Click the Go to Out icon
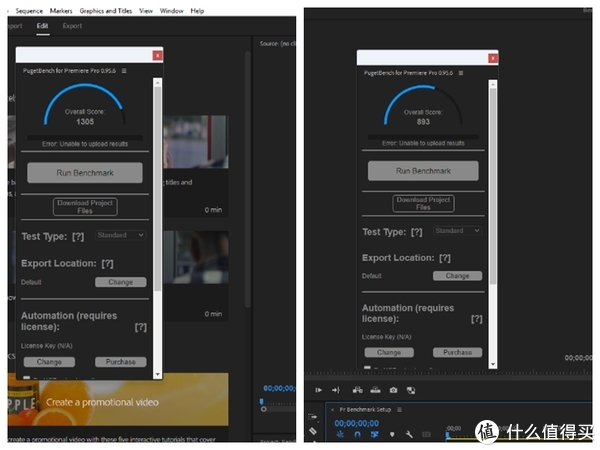Image resolution: width=600 pixels, height=450 pixels. click(336, 390)
